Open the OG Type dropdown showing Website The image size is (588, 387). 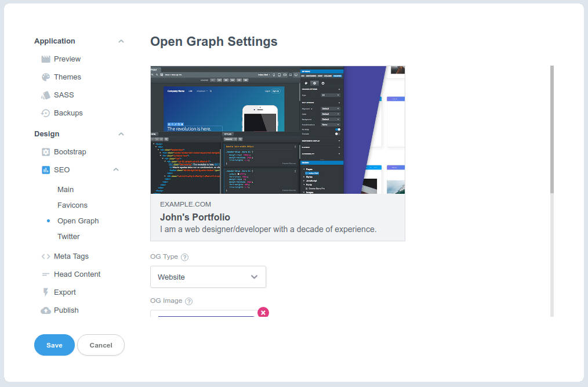[208, 277]
